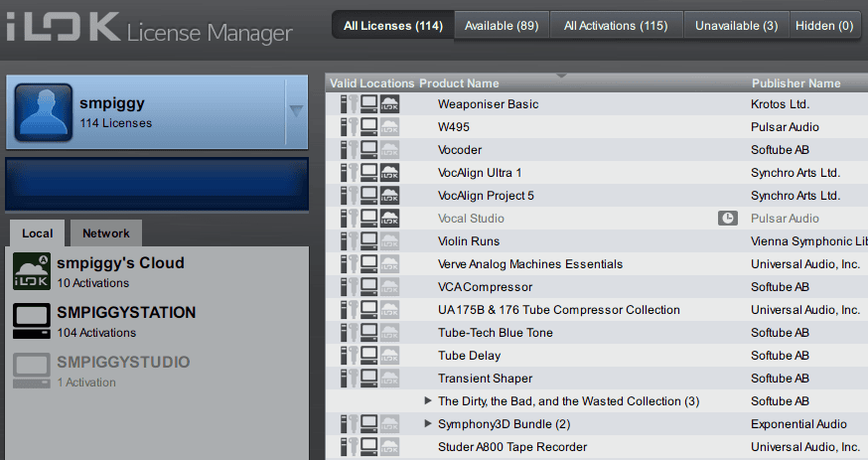
Task: Expand the Symphony3D Bundle group
Action: pos(428,424)
